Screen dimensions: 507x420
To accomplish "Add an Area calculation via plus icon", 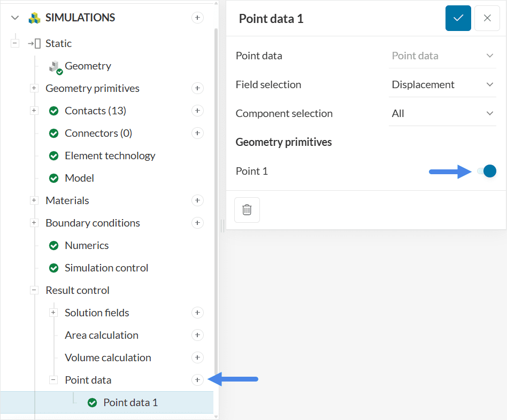I will click(x=197, y=335).
